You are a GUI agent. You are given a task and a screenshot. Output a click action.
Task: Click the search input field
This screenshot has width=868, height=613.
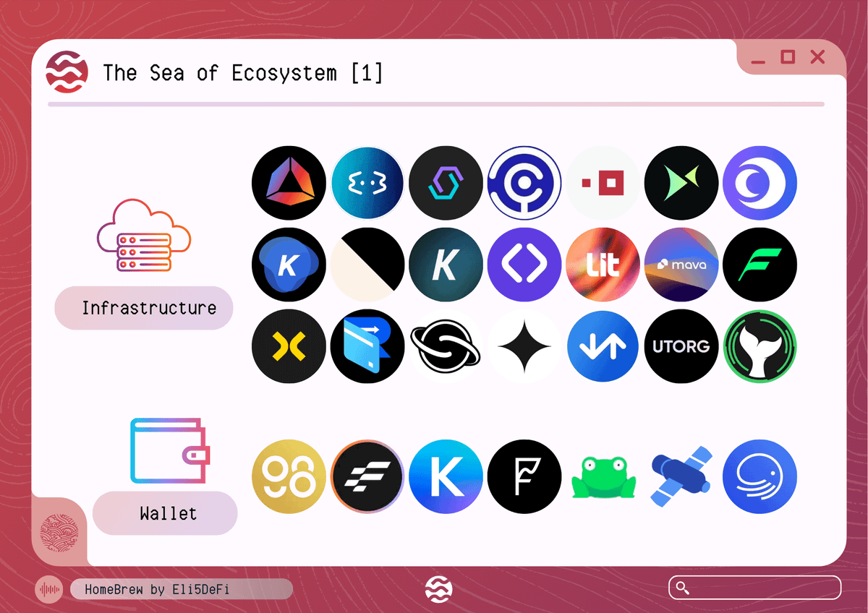tap(754, 588)
